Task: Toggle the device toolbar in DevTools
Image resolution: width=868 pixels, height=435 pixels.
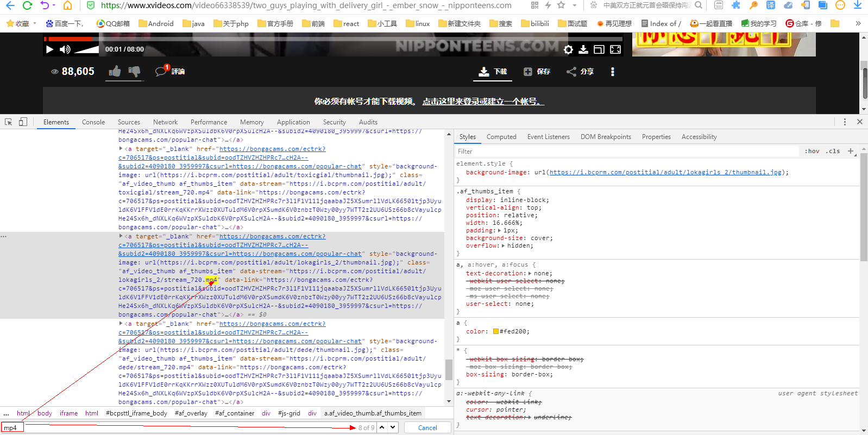Action: point(23,122)
